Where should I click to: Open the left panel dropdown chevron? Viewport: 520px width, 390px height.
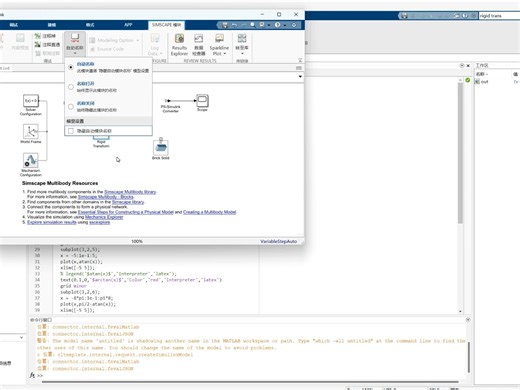pyautogui.click(x=21, y=337)
